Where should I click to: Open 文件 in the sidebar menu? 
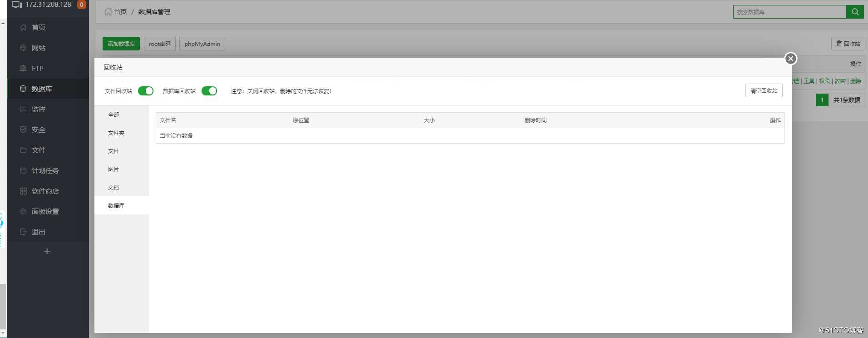coord(48,150)
